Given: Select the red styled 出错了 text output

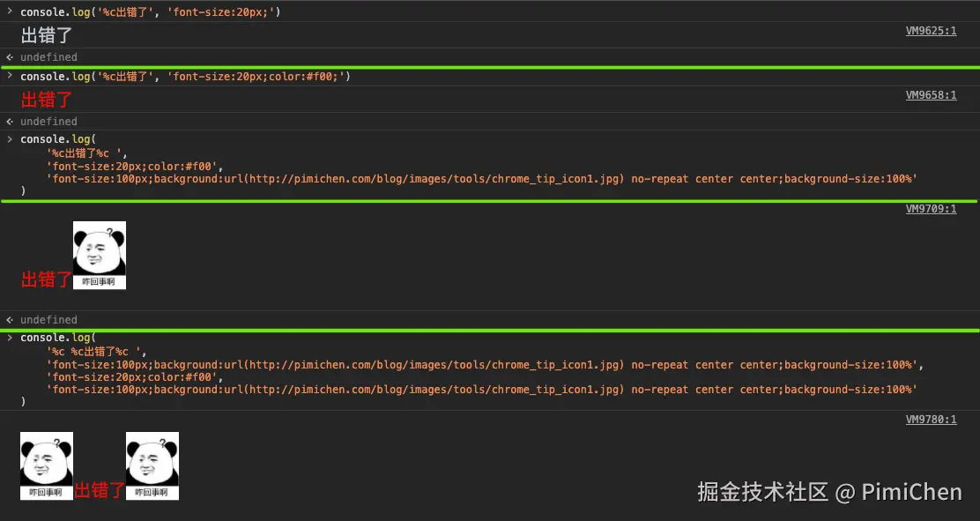Looking at the screenshot, I should click(x=45, y=100).
